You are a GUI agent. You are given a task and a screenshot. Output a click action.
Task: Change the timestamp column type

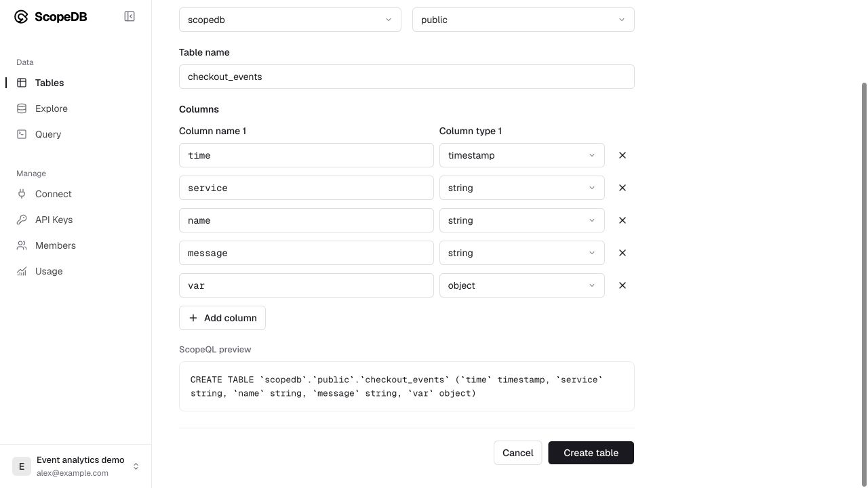(x=522, y=155)
